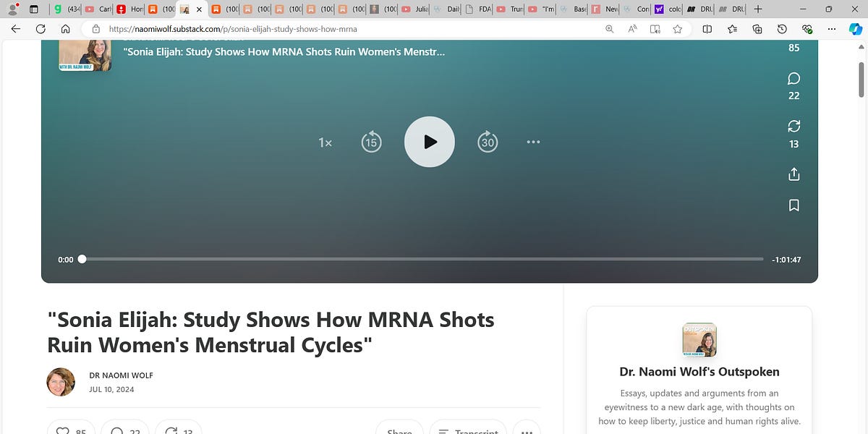Image resolution: width=868 pixels, height=434 pixels.
Task: Open more audio options with the ellipsis icon
Action: coord(533,142)
